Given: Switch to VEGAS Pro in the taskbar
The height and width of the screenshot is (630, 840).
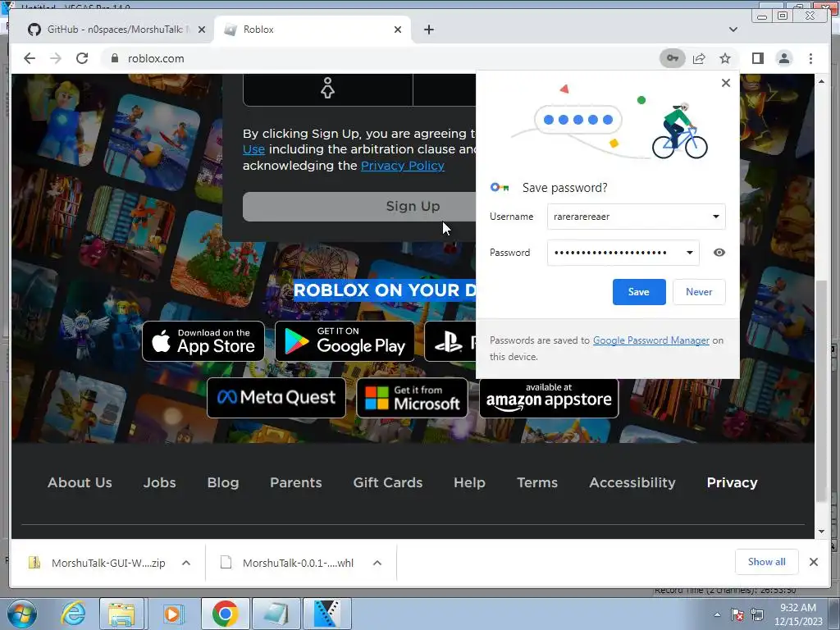Looking at the screenshot, I should click(326, 614).
